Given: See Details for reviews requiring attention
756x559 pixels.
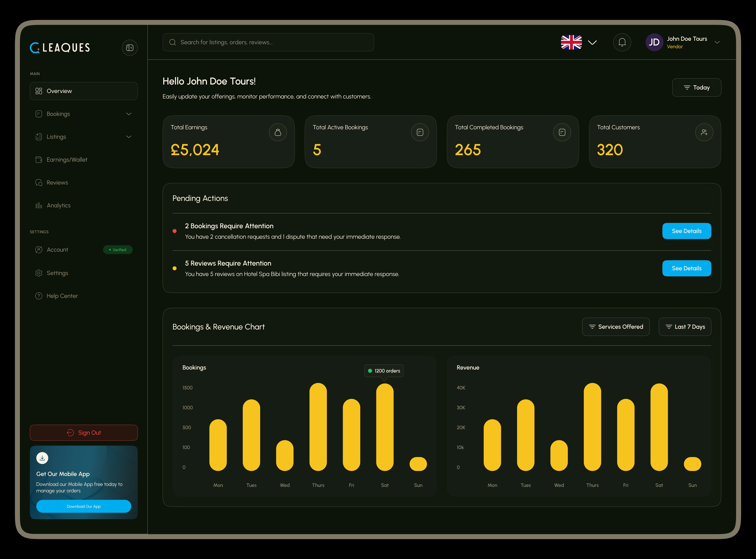Looking at the screenshot, I should pyautogui.click(x=687, y=268).
